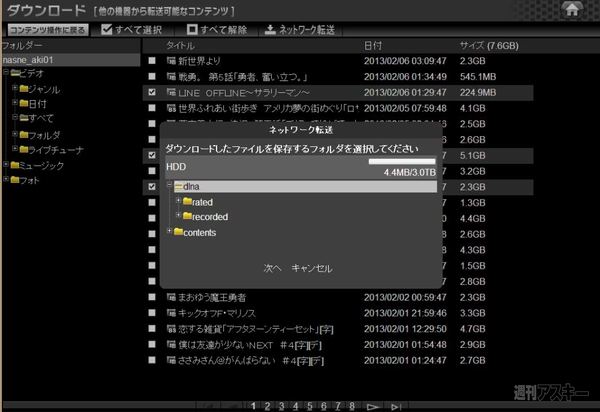Check the box for 新世界より
Screen dimensions: 600x412
click(x=152, y=60)
